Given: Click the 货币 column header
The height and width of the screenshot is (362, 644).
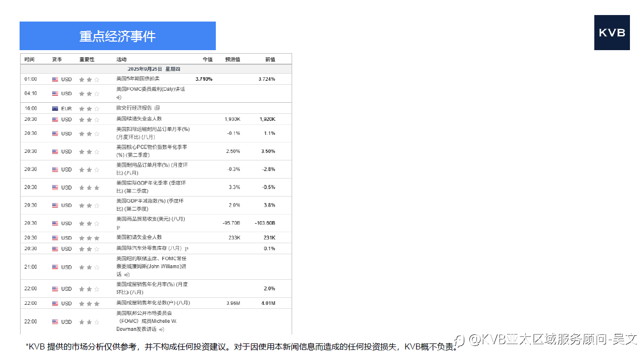Looking at the screenshot, I should [x=57, y=59].
